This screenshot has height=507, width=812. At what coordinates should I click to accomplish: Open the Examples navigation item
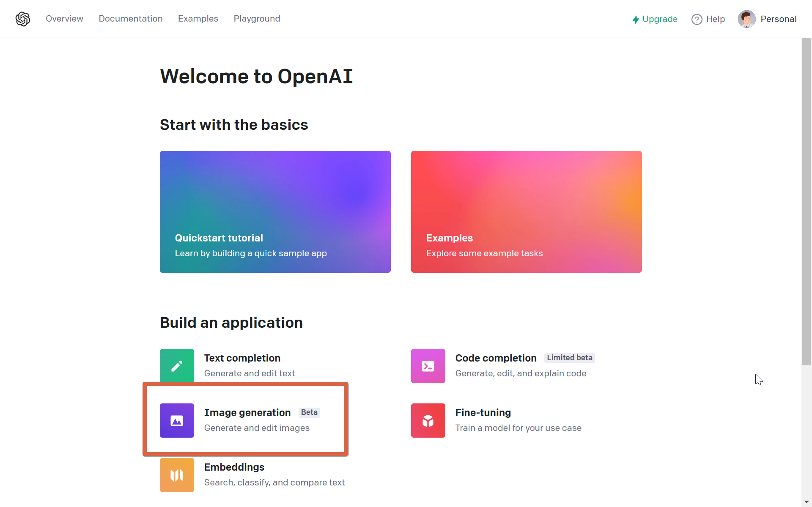[198, 19]
